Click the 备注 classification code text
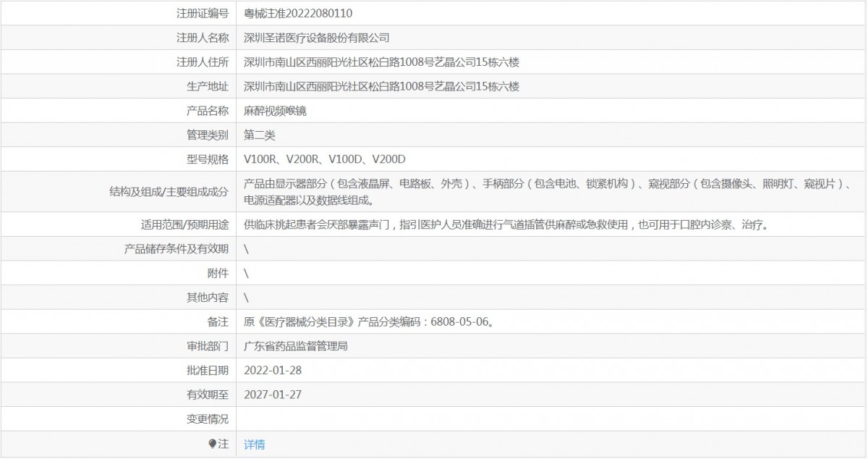 [x=369, y=322]
